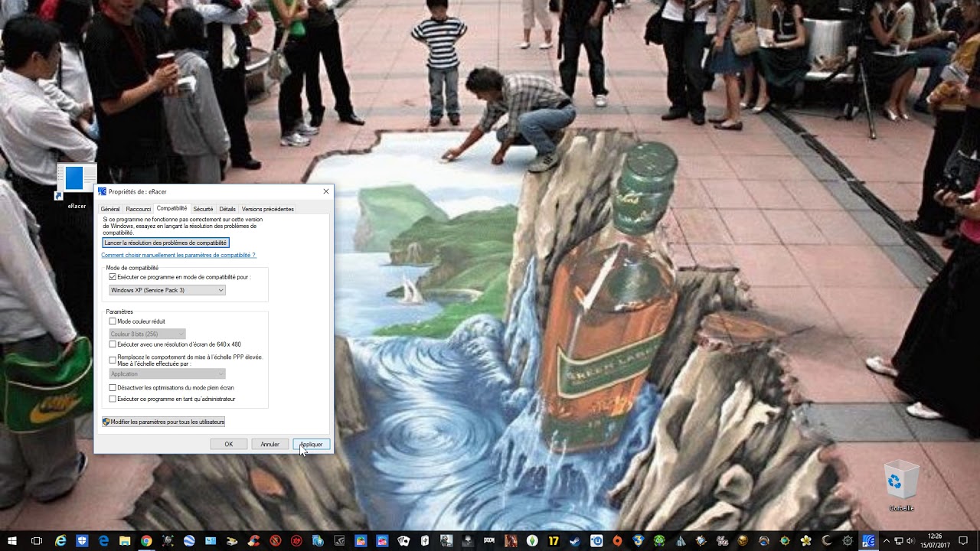Open the Action Center notifications icon
980x551 pixels.
(963, 541)
